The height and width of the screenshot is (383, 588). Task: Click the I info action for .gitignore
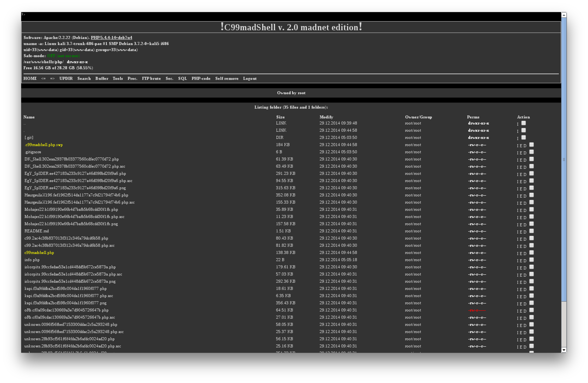[x=518, y=153]
